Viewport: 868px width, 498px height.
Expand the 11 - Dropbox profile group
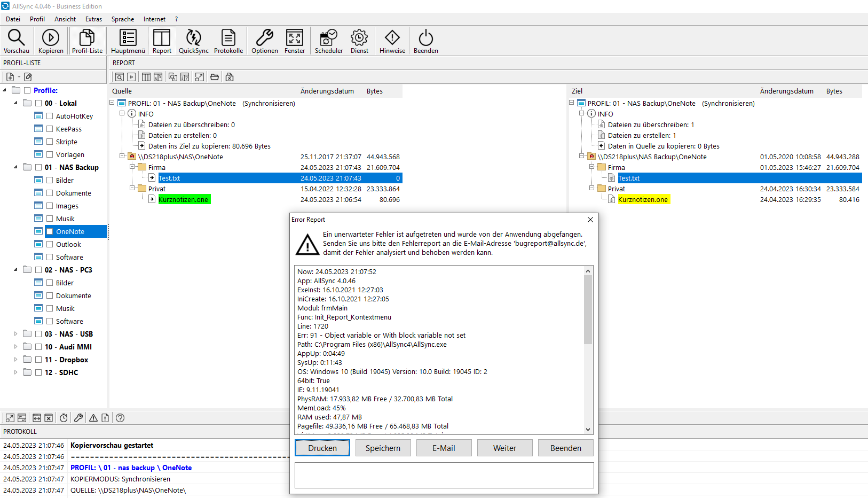15,360
